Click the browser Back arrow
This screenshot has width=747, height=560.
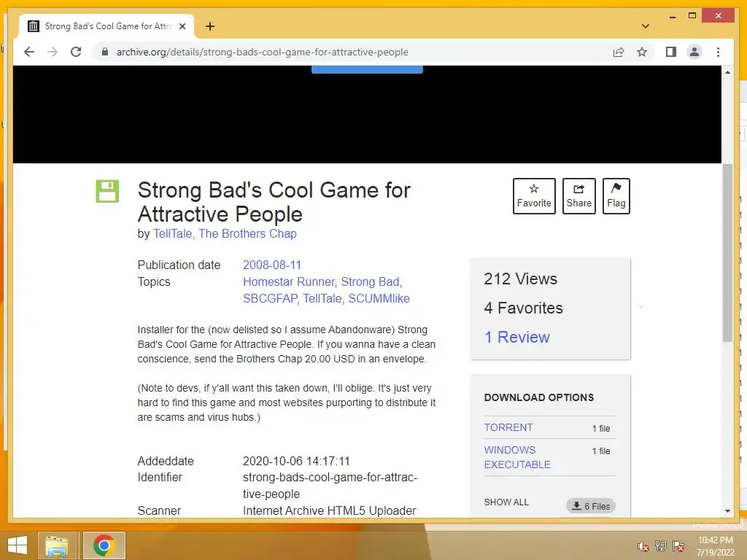[29, 52]
